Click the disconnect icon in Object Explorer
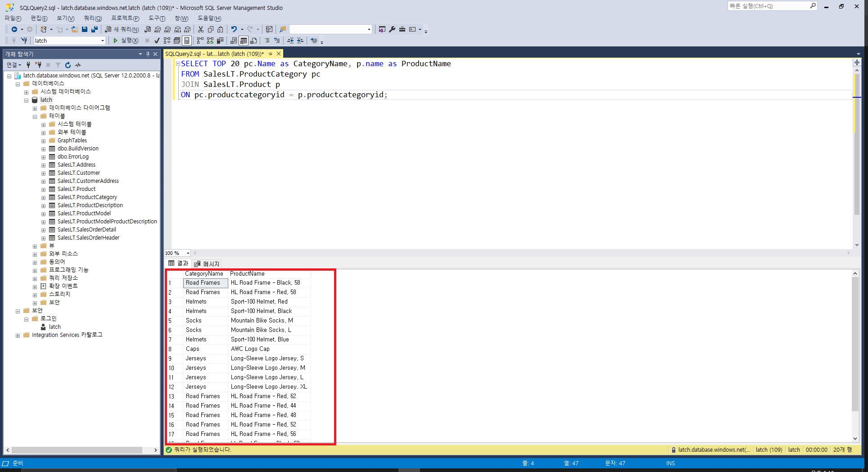The width and height of the screenshot is (868, 472). tap(38, 65)
